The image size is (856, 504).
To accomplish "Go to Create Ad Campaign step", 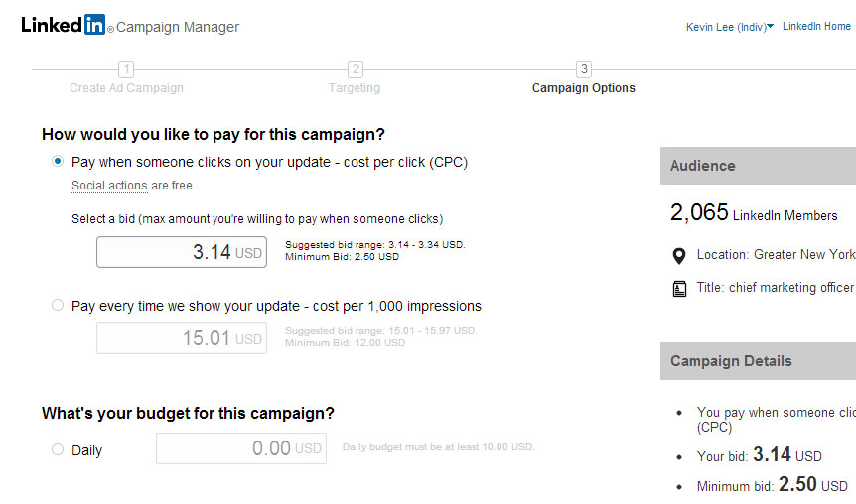I will tap(126, 88).
